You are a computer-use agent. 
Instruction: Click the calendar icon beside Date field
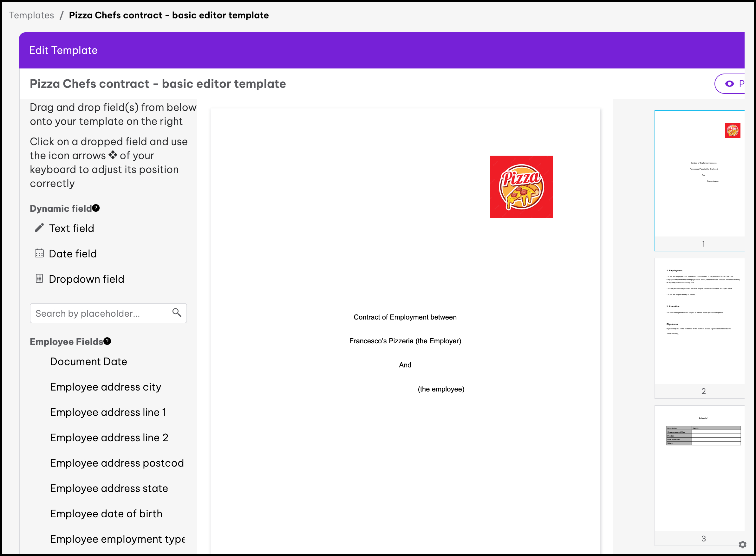(x=39, y=253)
